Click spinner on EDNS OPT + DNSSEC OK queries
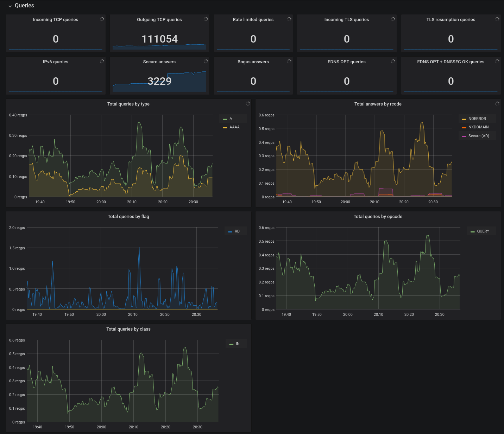 click(x=497, y=61)
